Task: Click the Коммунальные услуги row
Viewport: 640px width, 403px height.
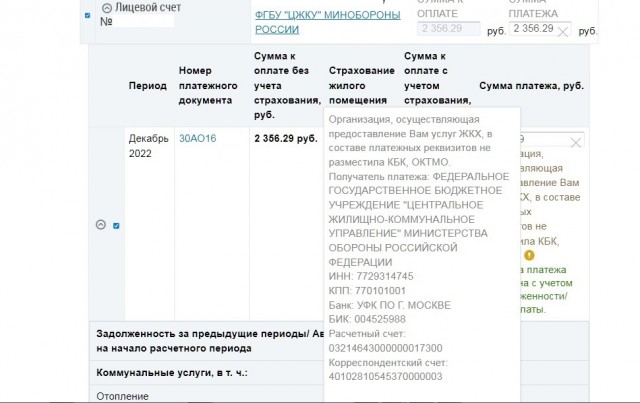Action: [172, 372]
